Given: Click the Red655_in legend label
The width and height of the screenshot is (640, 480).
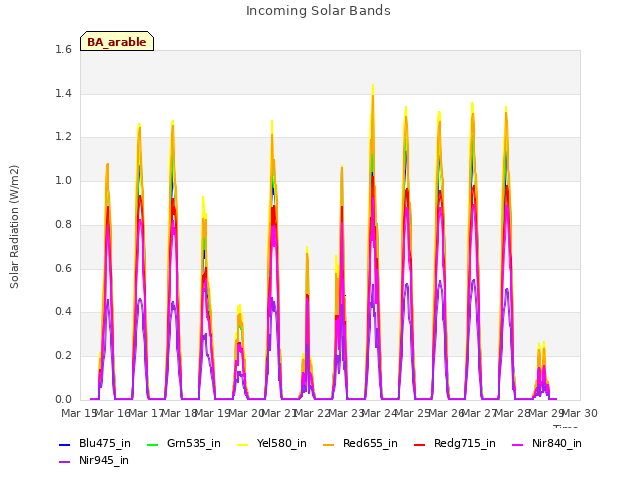Looking at the screenshot, I should 370,444.
